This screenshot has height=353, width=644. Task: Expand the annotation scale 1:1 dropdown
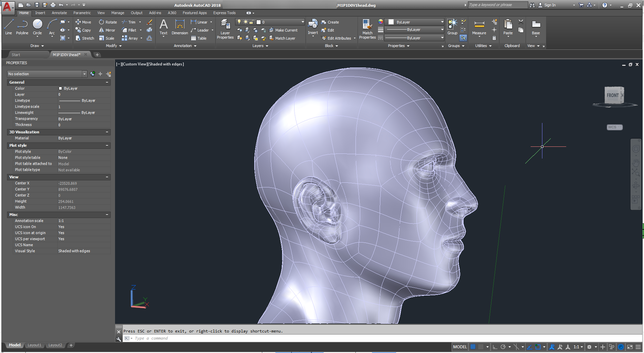pyautogui.click(x=582, y=347)
